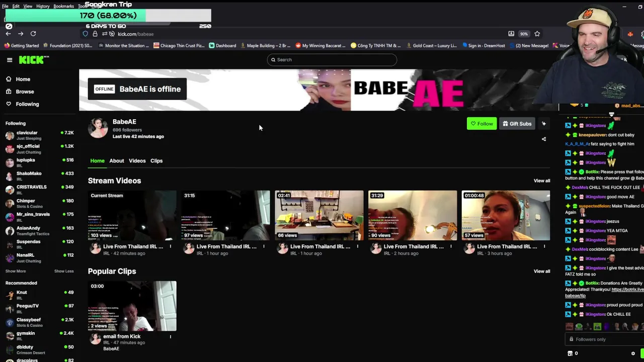Viewport: 644px width, 362px height.
Task: Switch to the Videos tab
Action: (x=137, y=161)
